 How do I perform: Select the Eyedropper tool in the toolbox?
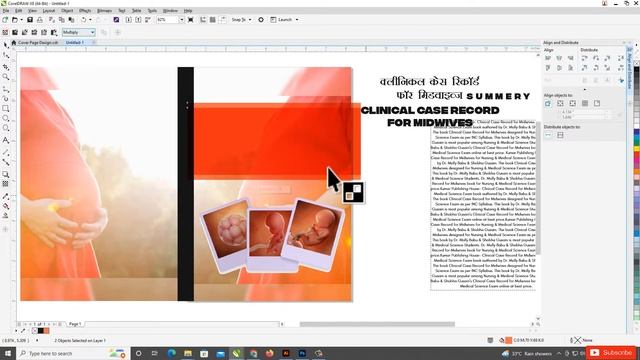tap(6, 196)
